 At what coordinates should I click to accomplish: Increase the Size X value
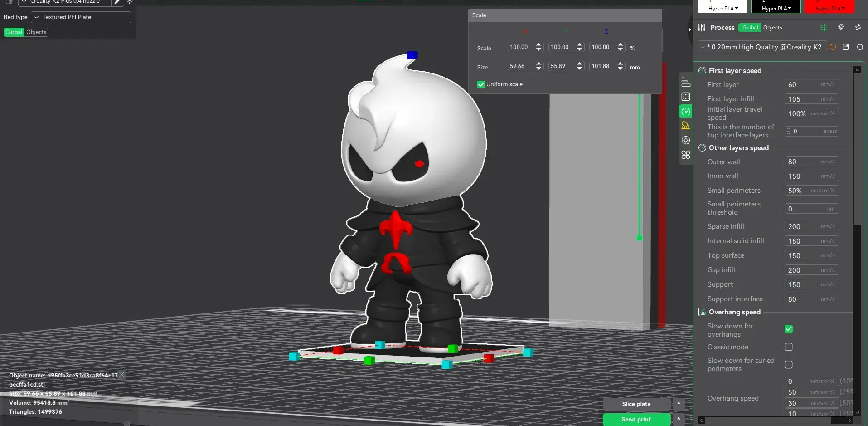coord(538,64)
